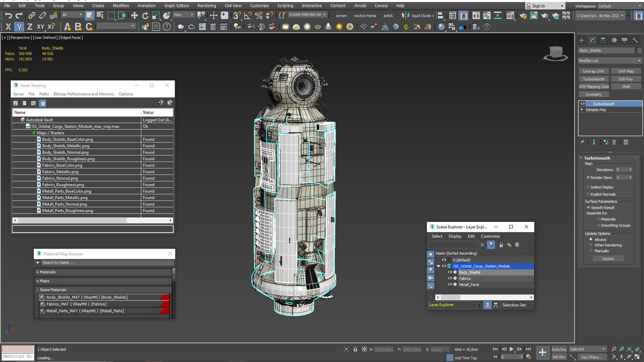The height and width of the screenshot is (362, 644).
Task: Toggle visibility eye of Fabrics object
Action: [x=450, y=278]
